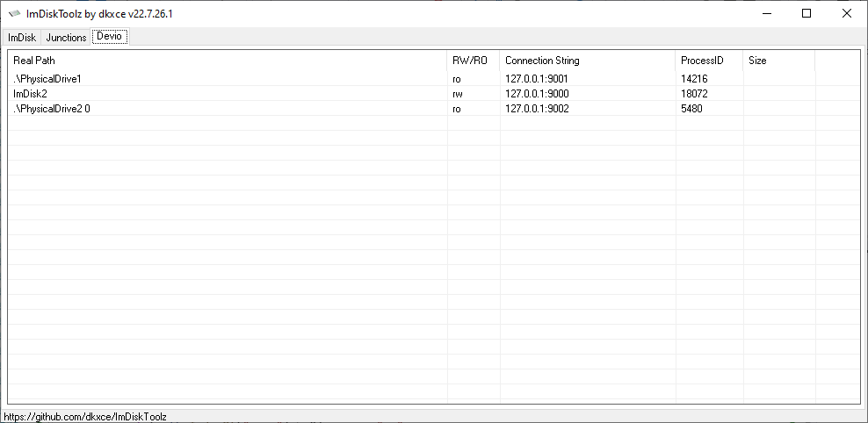Image resolution: width=868 pixels, height=423 pixels.
Task: Click connection string 127.0.0.1:9001
Action: (x=537, y=79)
